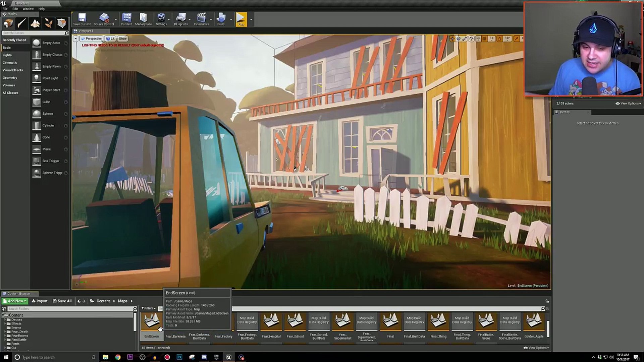Toggle the grid snapping icon in viewport

pyautogui.click(x=484, y=39)
